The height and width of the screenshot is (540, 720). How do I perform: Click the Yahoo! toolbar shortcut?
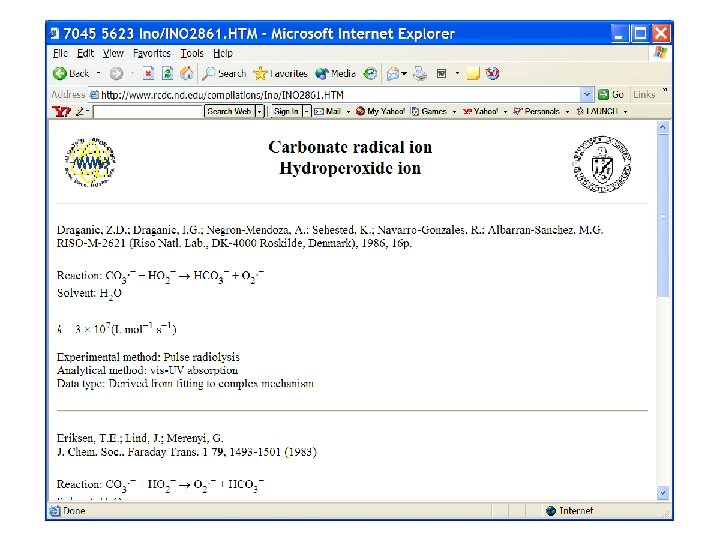point(480,112)
